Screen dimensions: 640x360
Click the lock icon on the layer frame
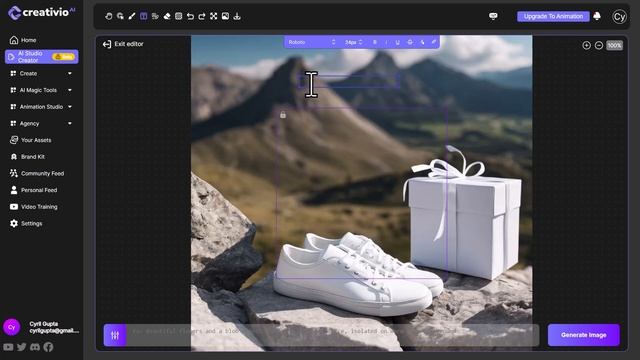point(283,115)
